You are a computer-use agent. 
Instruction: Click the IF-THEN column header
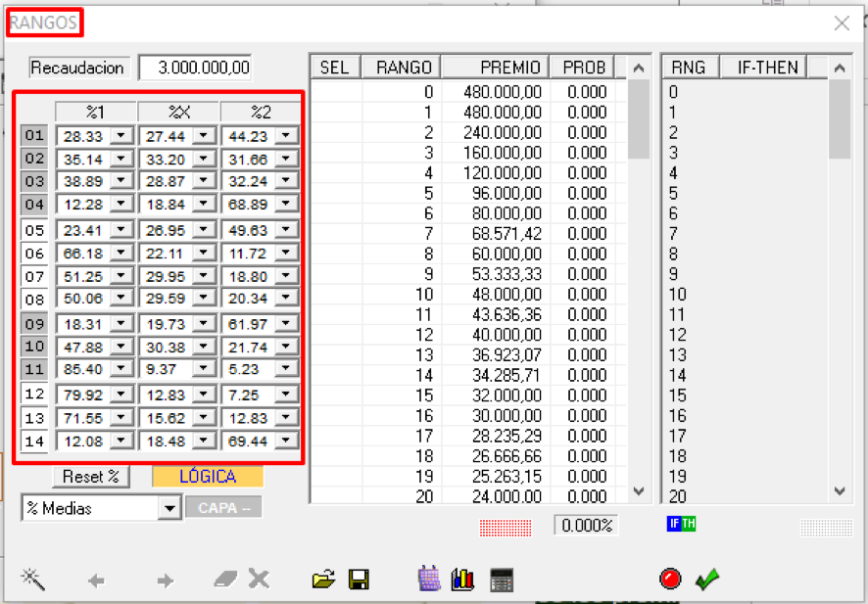click(761, 67)
